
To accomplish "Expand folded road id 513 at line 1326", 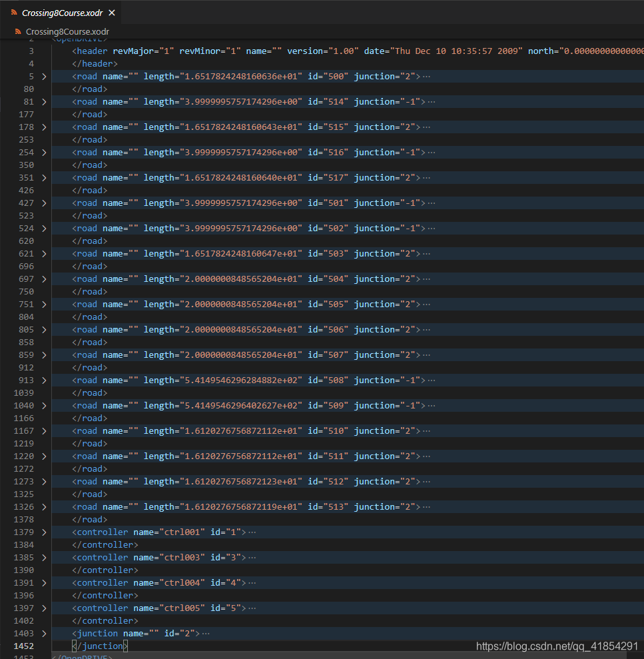I will tap(44, 507).
